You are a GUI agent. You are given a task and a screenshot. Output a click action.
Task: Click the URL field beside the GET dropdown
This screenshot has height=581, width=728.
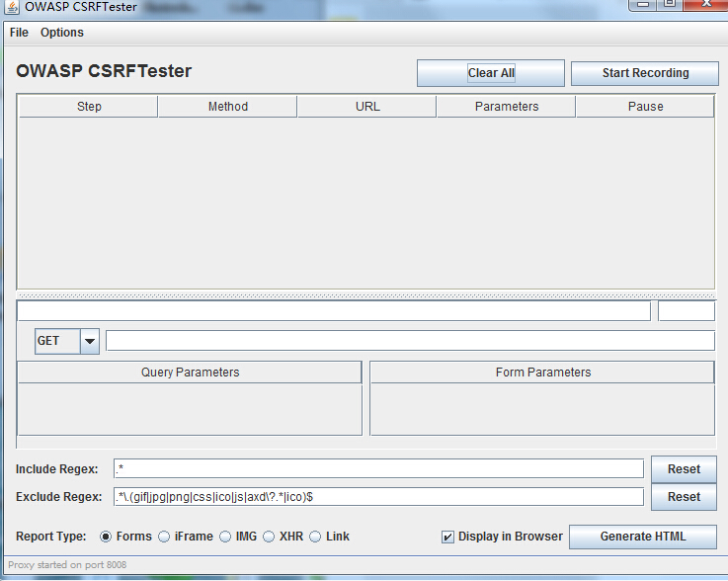click(410, 341)
